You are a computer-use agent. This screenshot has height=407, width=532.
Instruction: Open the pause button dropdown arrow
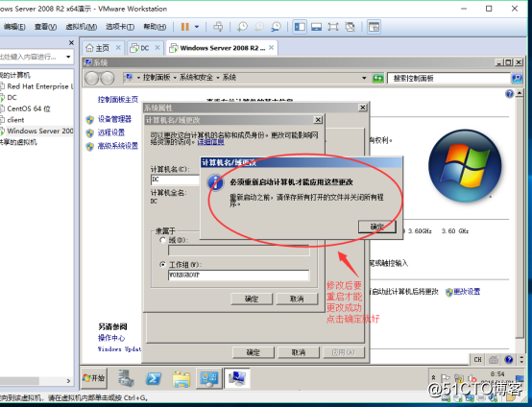[197, 27]
